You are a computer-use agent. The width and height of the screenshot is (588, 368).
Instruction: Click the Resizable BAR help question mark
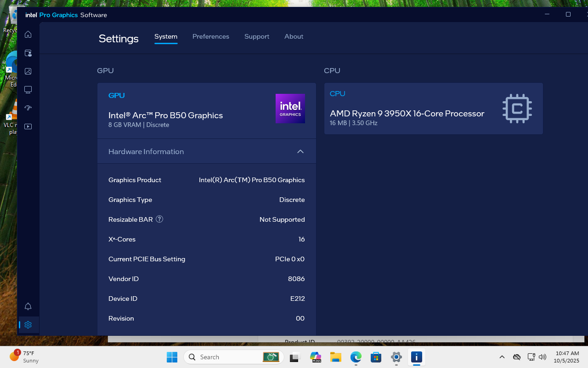159,219
